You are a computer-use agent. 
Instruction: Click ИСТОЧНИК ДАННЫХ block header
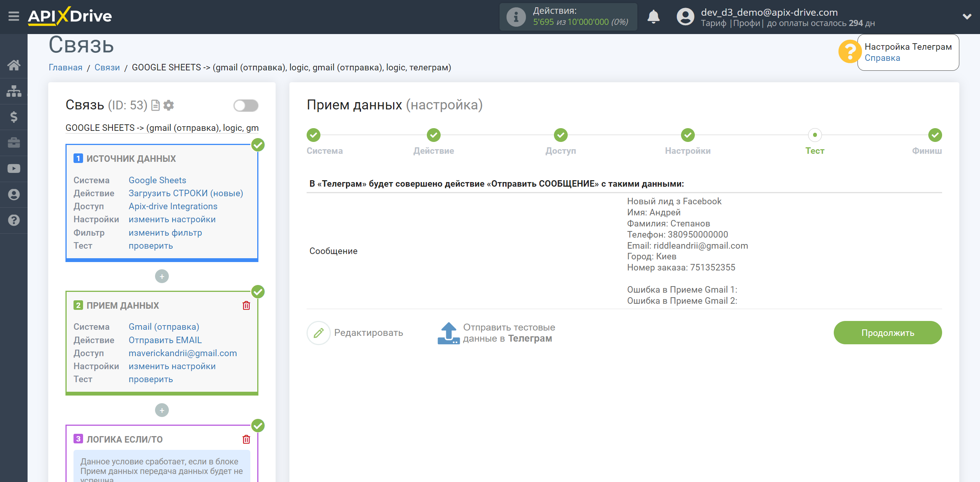coord(131,158)
